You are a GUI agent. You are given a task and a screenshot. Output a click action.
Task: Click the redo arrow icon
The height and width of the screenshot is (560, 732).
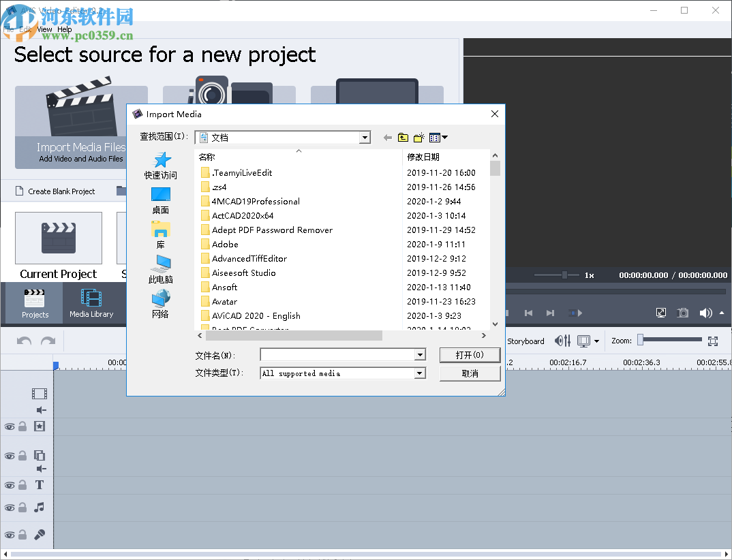pyautogui.click(x=47, y=341)
